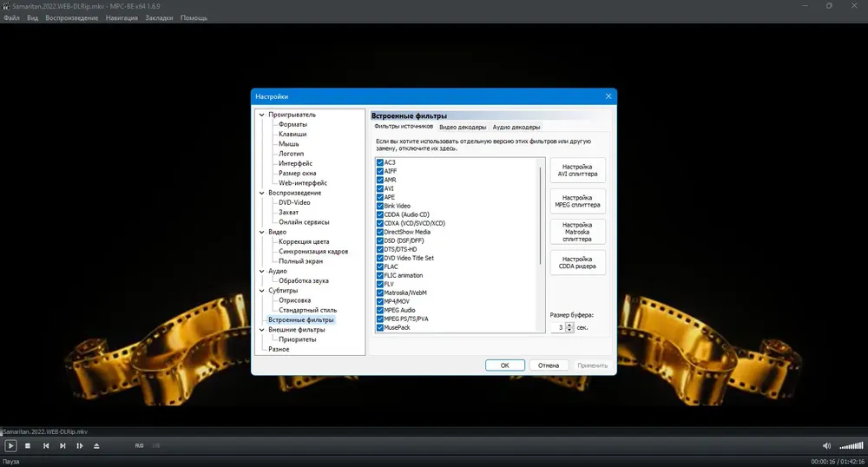Select Полный экран tree item
The image size is (868, 467).
click(x=300, y=261)
